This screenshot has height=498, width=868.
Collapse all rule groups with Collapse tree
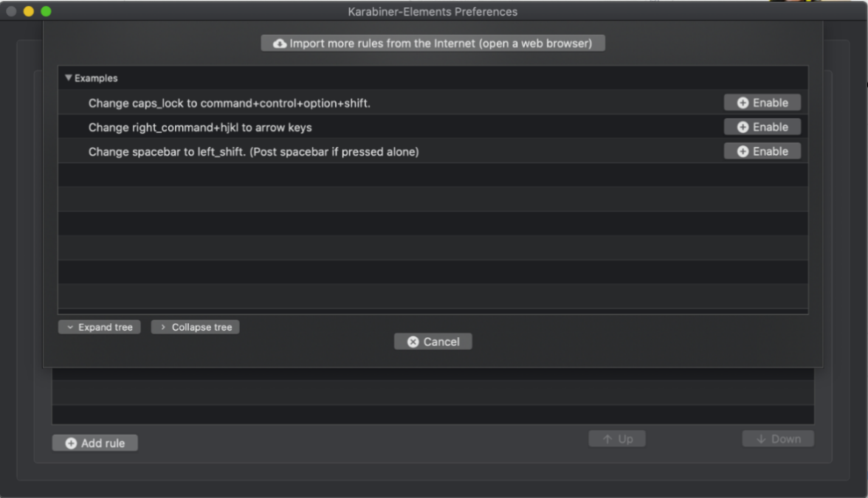(x=195, y=327)
